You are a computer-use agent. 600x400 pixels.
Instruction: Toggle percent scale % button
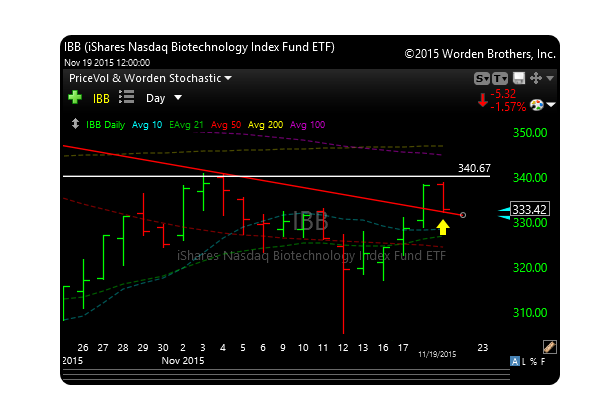533,361
